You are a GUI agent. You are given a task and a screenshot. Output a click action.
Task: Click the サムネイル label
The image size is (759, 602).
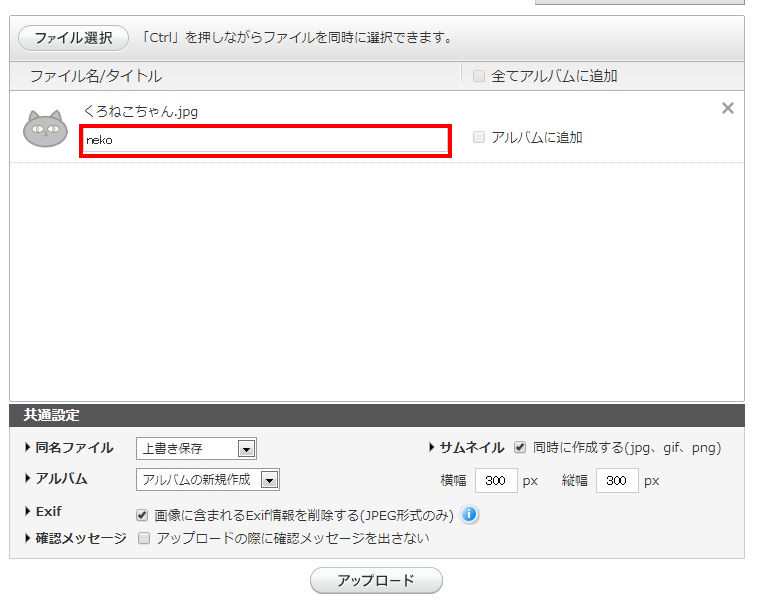pos(471,448)
